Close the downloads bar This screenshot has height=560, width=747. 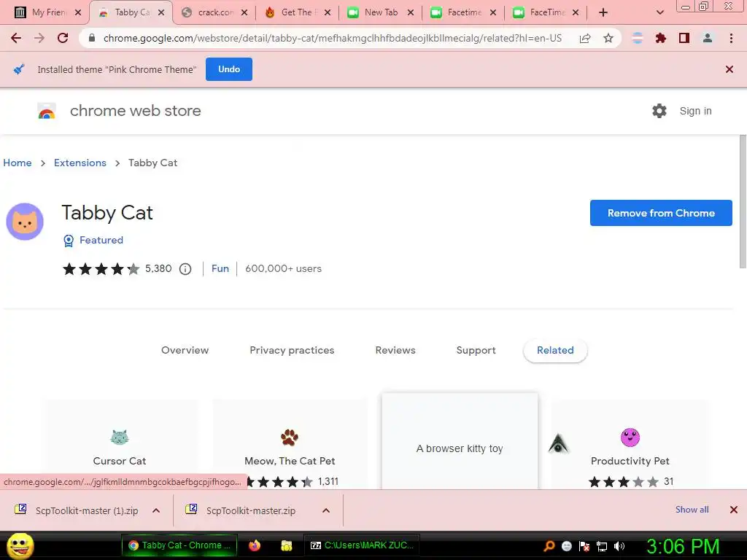[734, 510]
